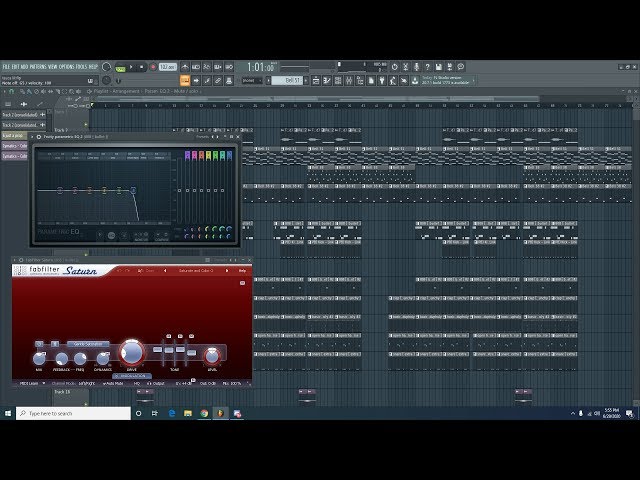Open the VIEW menu
Screen dimensions: 640x480
[x=53, y=67]
